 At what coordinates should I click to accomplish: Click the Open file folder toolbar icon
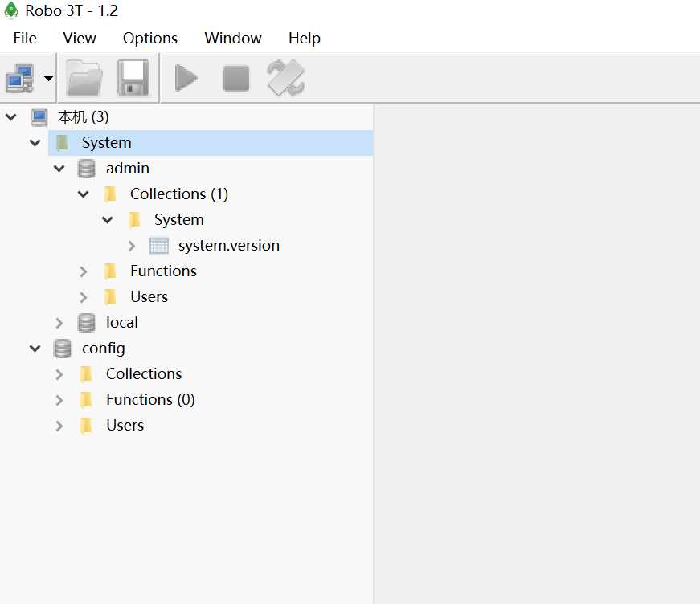pos(84,78)
